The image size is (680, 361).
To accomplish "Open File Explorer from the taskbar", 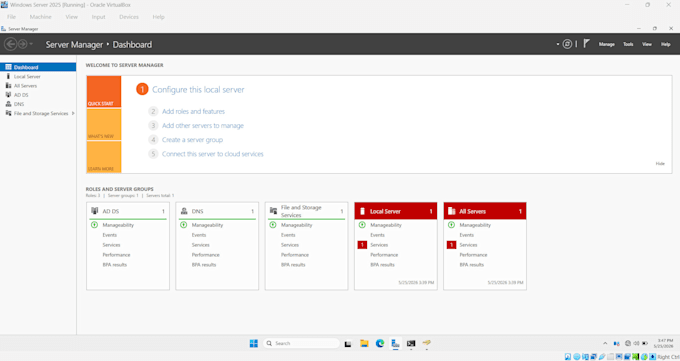I will point(364,343).
